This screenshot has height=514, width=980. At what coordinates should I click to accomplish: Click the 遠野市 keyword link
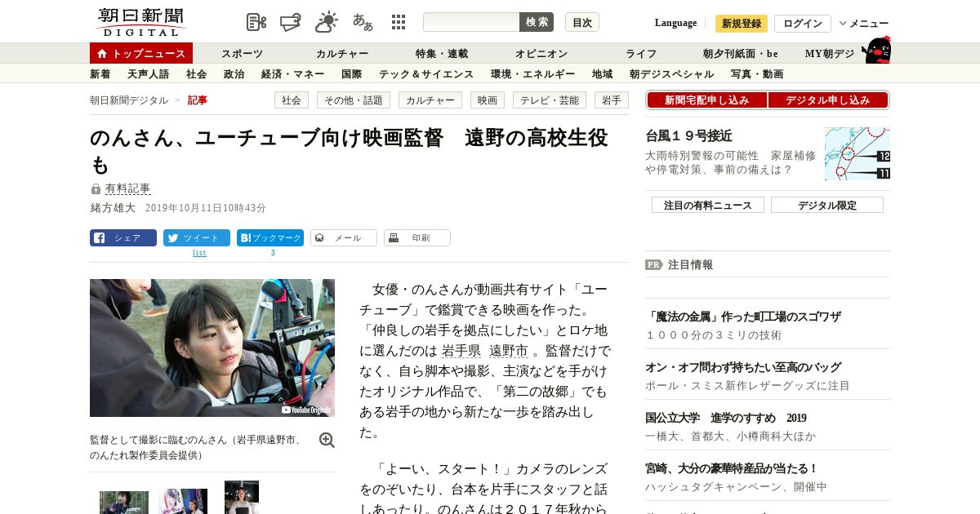click(x=509, y=351)
